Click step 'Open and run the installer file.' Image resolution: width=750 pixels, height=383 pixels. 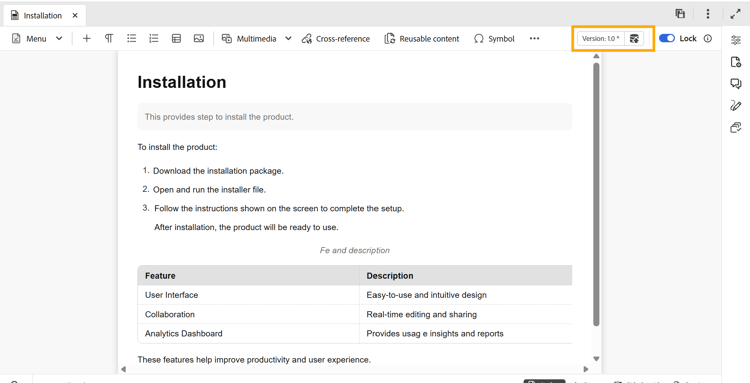click(209, 189)
